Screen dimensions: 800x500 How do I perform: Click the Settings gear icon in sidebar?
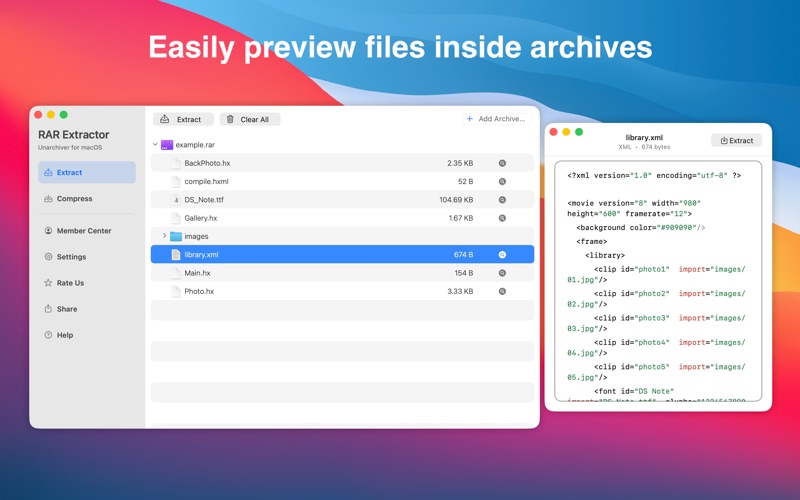(x=48, y=257)
